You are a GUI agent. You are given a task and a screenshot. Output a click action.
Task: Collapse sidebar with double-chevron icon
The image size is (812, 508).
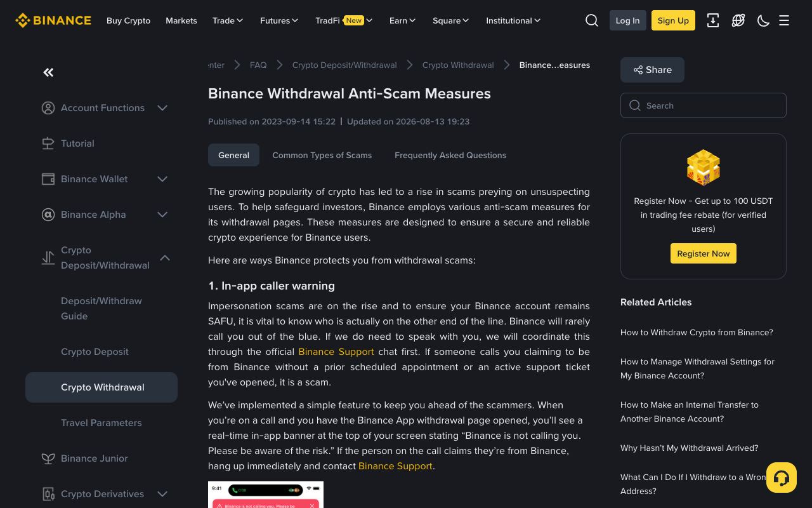tap(48, 72)
